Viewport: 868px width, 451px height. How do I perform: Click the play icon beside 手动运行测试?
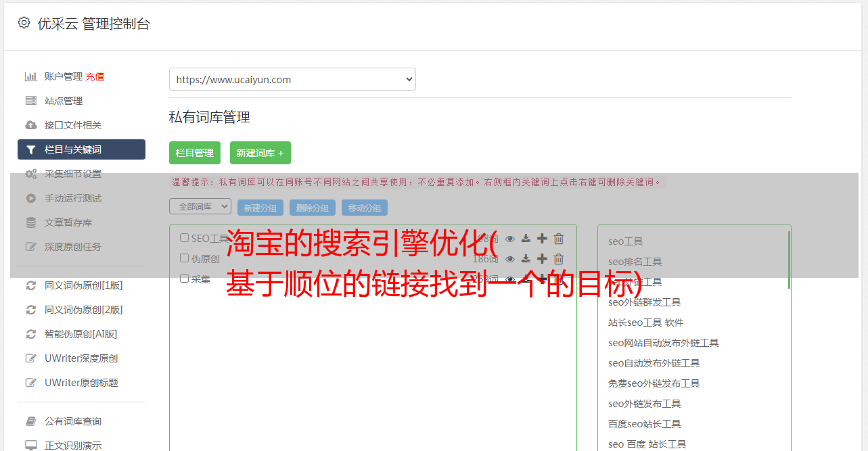click(x=30, y=198)
